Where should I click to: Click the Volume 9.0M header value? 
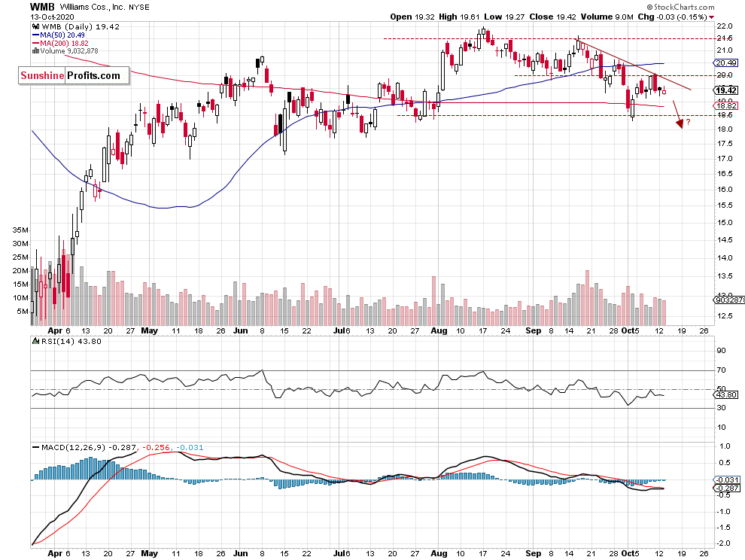click(607, 17)
